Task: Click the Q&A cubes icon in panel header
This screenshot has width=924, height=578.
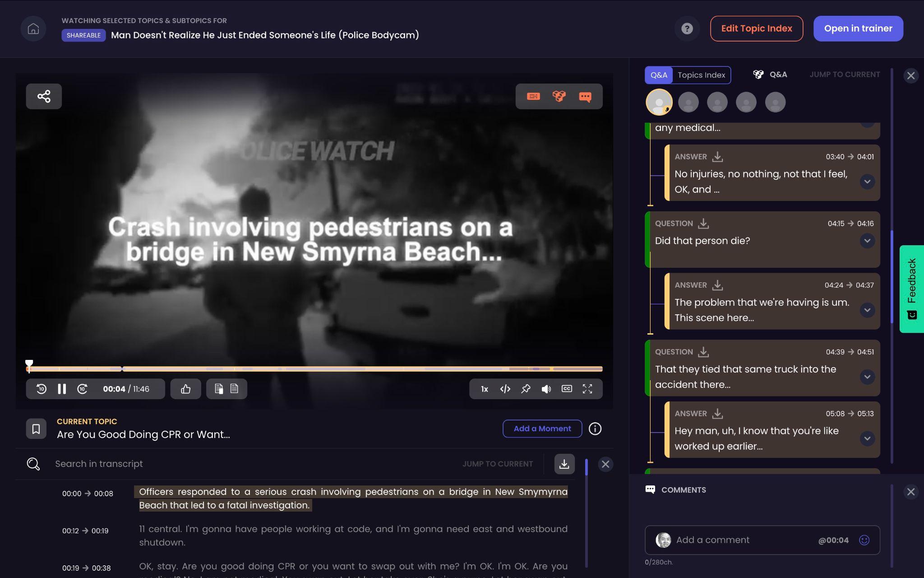Action: pyautogui.click(x=758, y=75)
